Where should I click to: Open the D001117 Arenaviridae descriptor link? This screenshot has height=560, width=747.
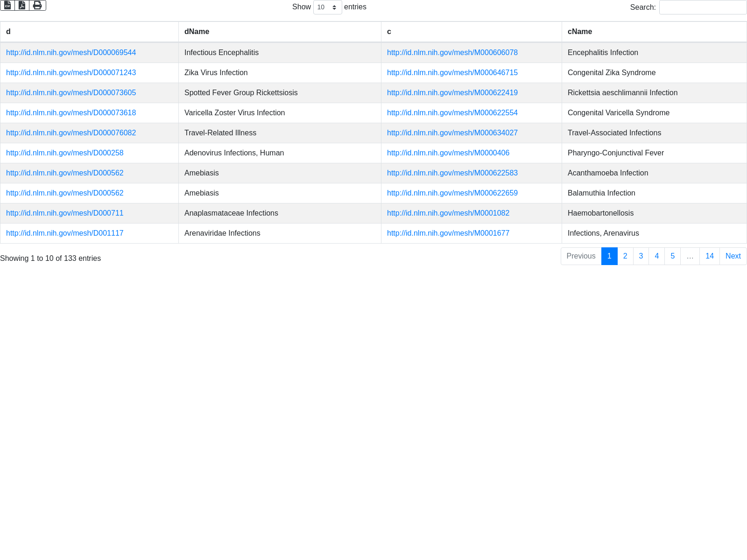pyautogui.click(x=65, y=233)
